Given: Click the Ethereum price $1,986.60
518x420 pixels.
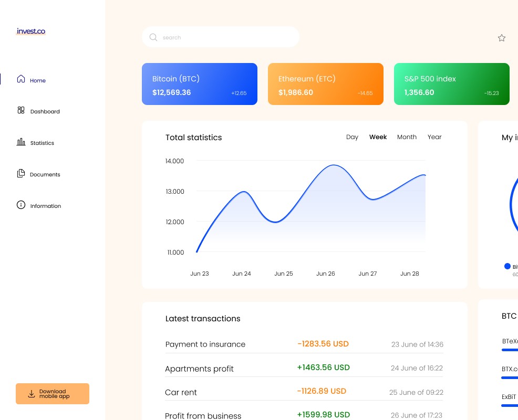Looking at the screenshot, I should (x=296, y=92).
